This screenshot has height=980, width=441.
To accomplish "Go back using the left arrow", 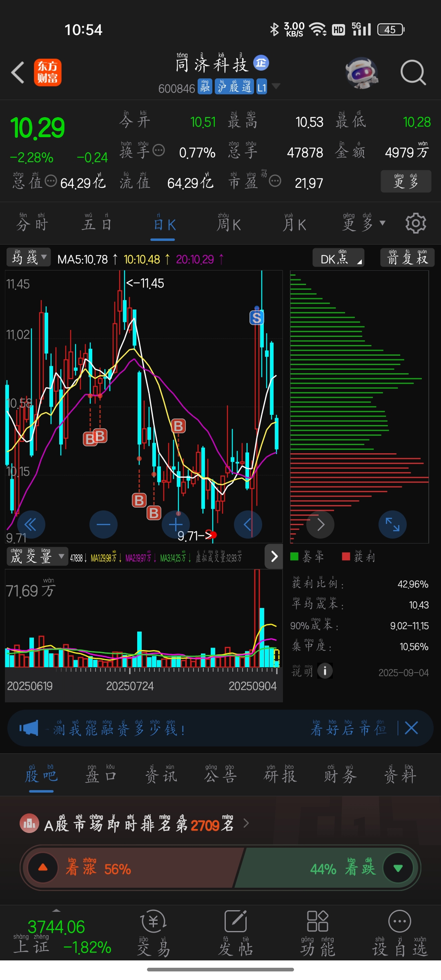I will [x=18, y=73].
